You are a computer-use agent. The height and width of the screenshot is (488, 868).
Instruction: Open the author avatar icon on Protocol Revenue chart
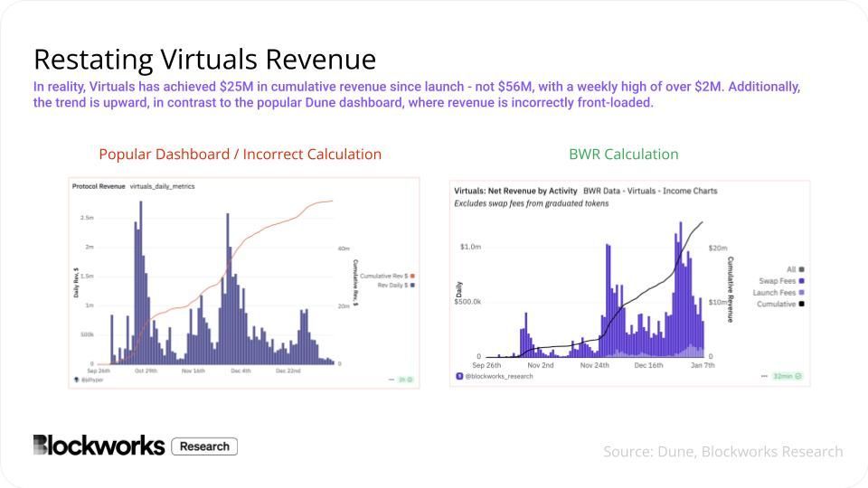tap(77, 380)
